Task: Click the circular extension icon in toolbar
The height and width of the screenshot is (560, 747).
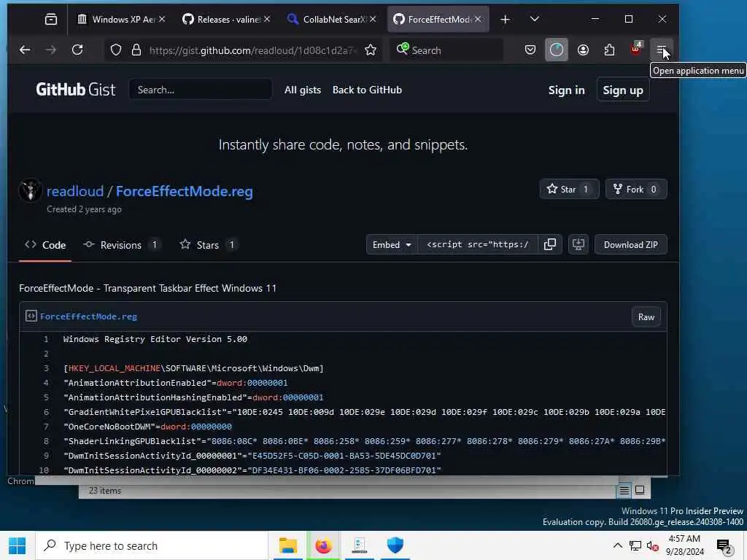Action: 557,50
